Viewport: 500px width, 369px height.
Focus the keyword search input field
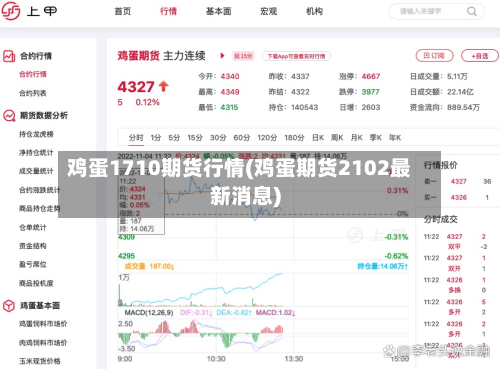click(437, 11)
